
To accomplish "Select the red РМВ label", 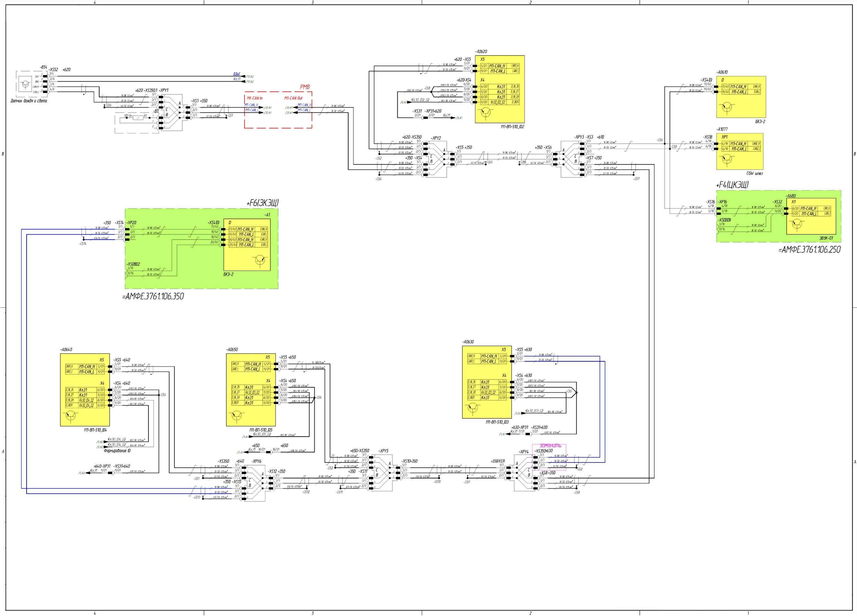I will pos(305,87).
